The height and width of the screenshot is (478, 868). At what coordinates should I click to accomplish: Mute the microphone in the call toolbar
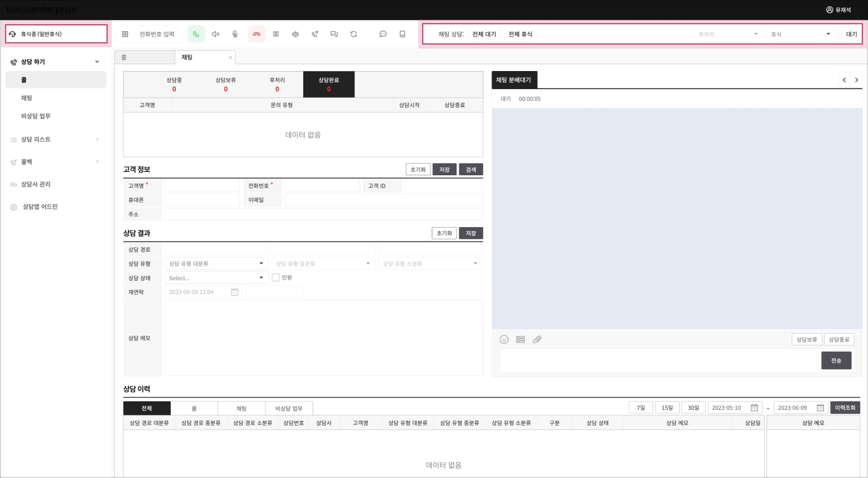[x=235, y=34]
